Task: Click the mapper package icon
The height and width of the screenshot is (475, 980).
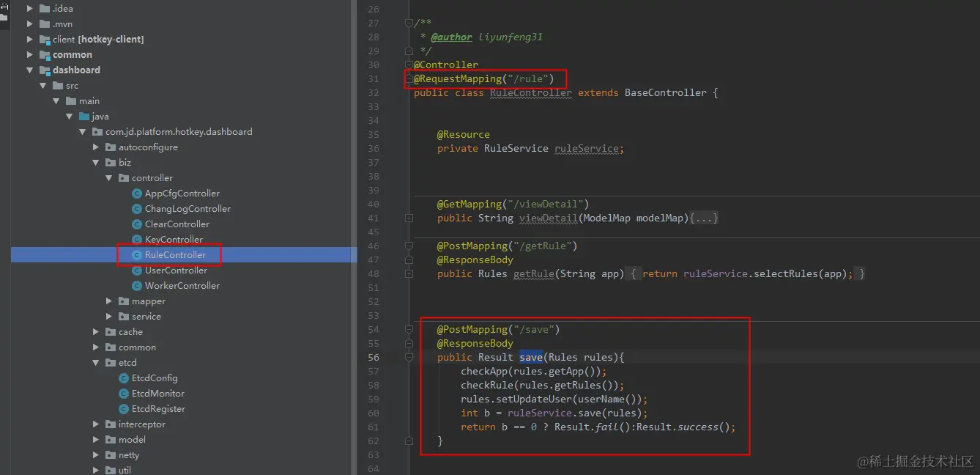Action: 123,301
